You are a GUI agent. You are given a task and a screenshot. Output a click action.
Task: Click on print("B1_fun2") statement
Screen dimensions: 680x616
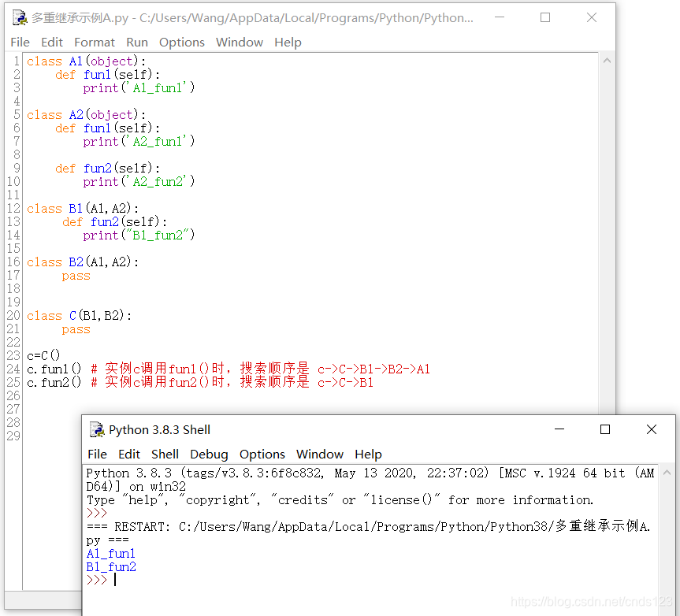[x=139, y=236]
